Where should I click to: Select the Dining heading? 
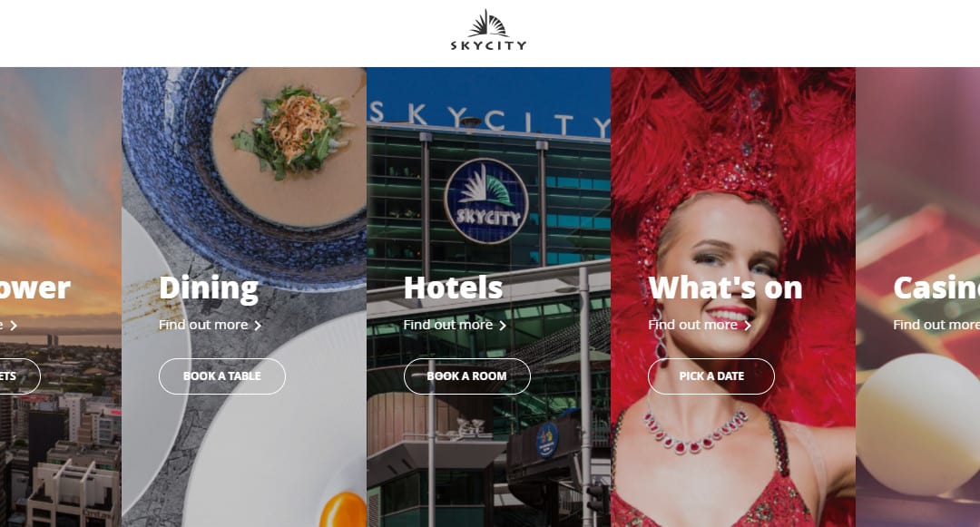click(209, 288)
